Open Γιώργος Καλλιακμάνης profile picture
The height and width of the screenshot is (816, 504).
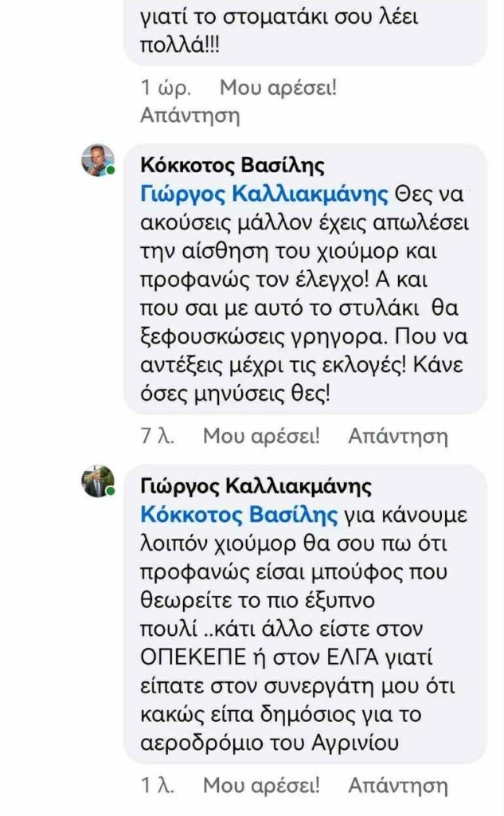97,481
